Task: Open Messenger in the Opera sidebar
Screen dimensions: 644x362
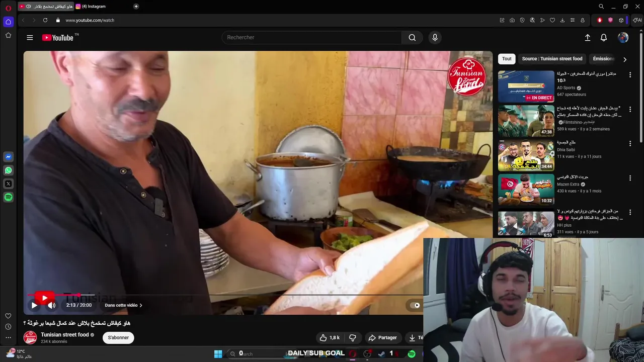Action: (8, 157)
